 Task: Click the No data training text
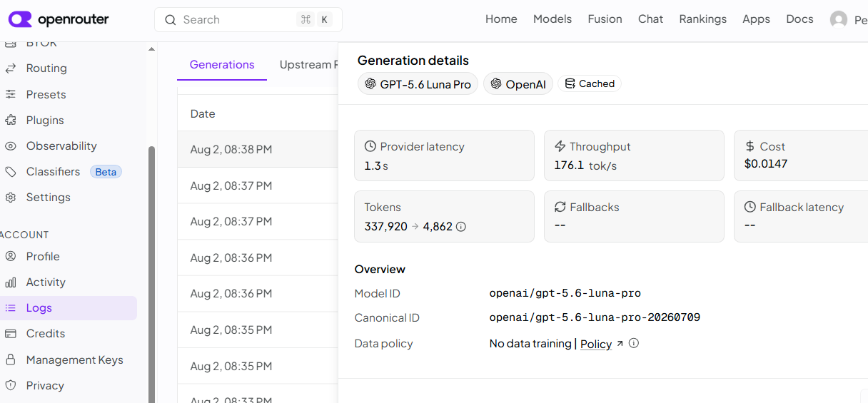(x=530, y=344)
